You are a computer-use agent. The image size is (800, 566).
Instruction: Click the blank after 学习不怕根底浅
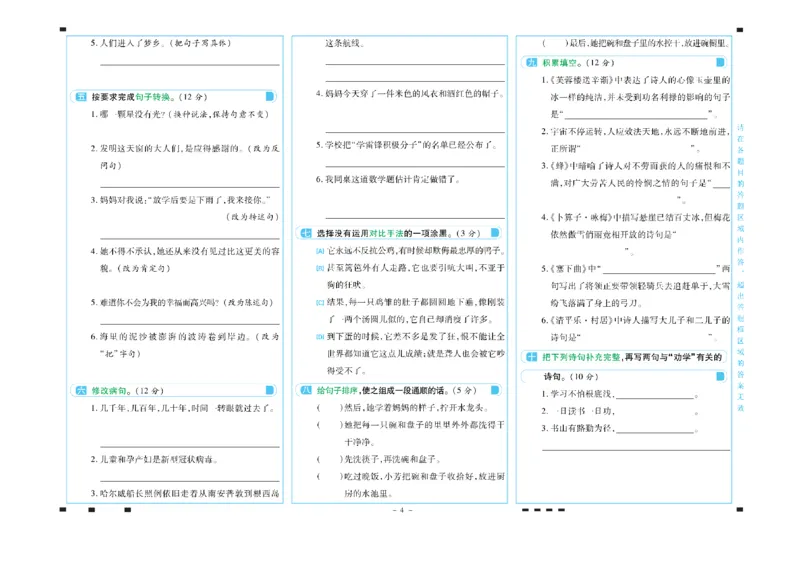[655, 397]
